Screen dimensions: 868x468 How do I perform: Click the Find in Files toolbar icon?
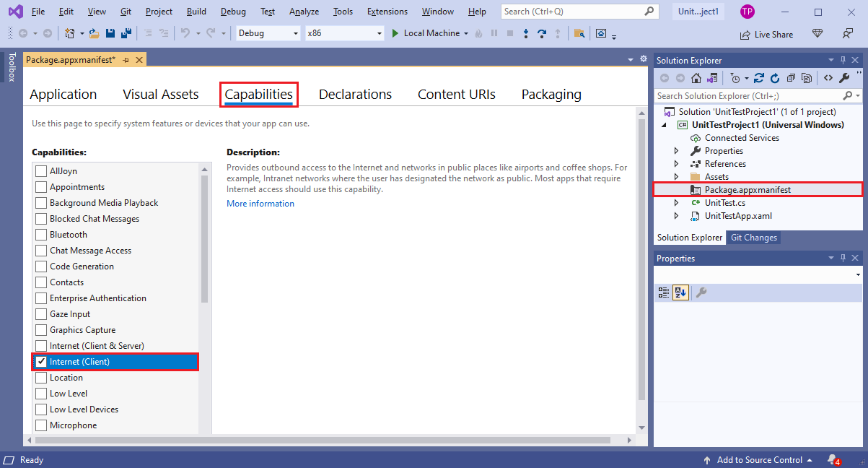coord(579,33)
